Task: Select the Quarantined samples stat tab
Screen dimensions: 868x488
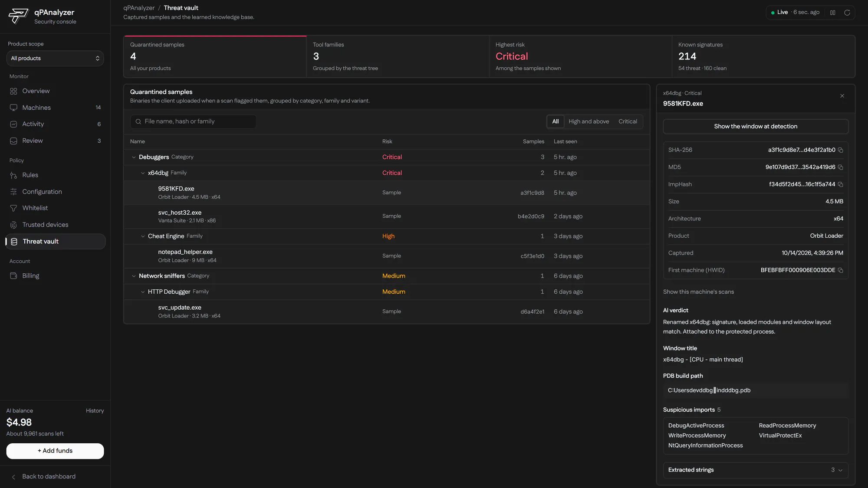Action: point(215,56)
